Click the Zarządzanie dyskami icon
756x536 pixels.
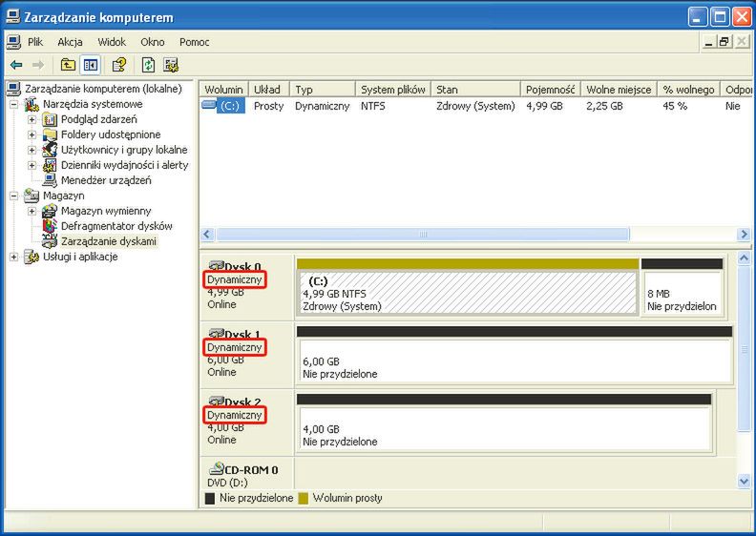pos(50,240)
